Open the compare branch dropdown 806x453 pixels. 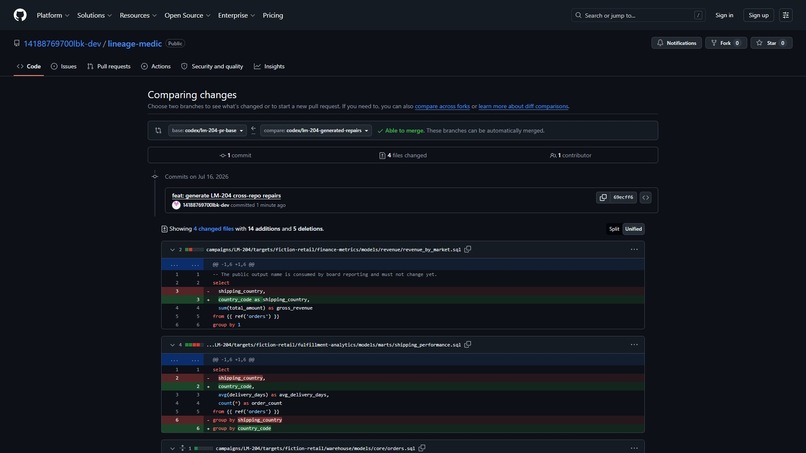[316, 131]
